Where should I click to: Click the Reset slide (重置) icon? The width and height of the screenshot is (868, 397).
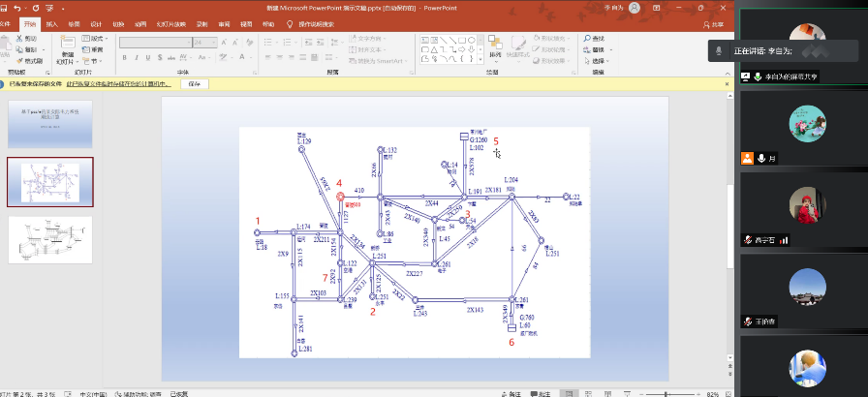pyautogui.click(x=86, y=49)
